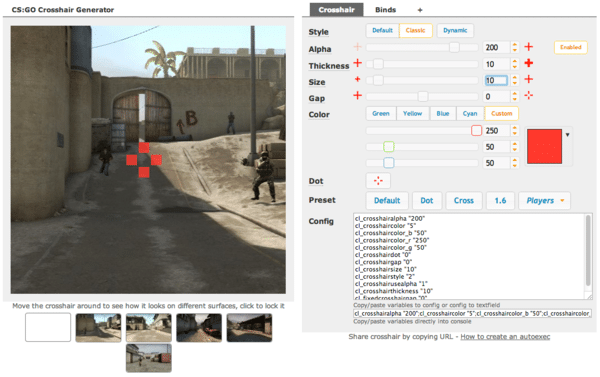The height and width of the screenshot is (377, 600).
Task: Choose the Cyan crosshair color
Action: click(x=470, y=113)
